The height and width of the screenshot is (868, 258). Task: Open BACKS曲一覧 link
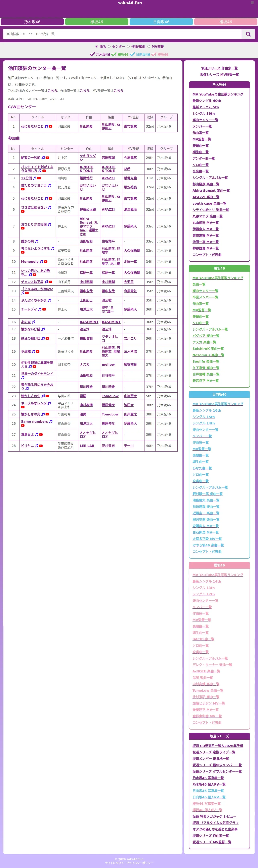pos(203,639)
